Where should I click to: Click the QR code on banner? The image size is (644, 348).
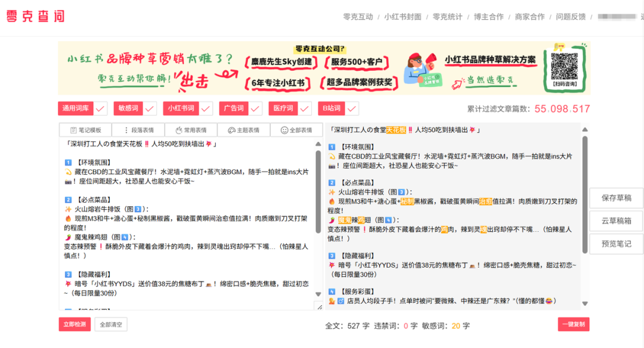coord(564,66)
